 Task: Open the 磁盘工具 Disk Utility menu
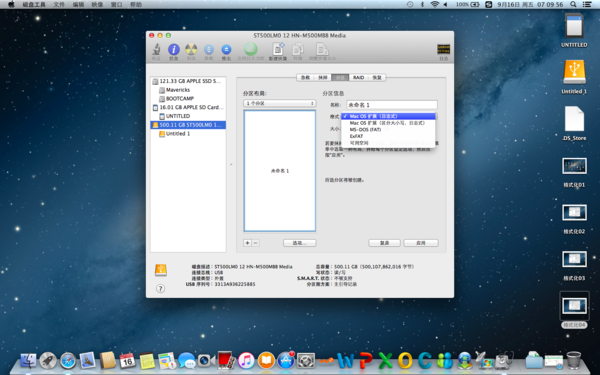(34, 5)
